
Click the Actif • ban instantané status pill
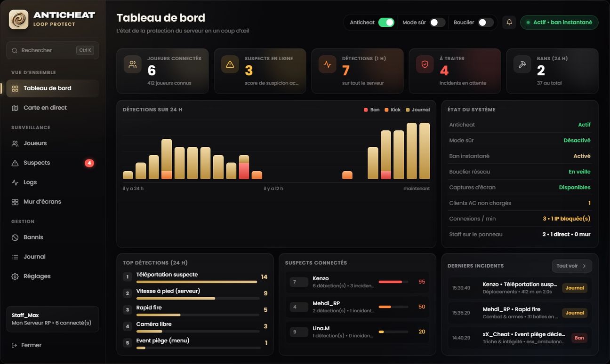pos(559,22)
